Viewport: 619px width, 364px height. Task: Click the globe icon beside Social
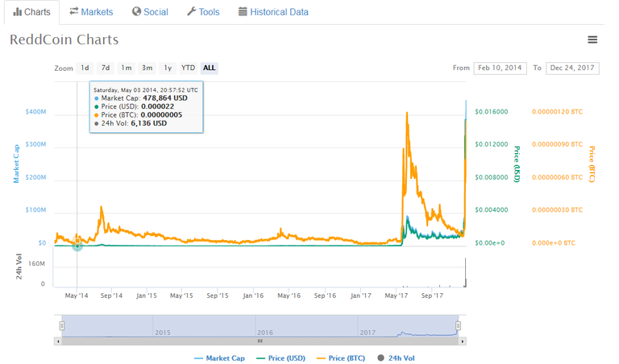click(136, 11)
